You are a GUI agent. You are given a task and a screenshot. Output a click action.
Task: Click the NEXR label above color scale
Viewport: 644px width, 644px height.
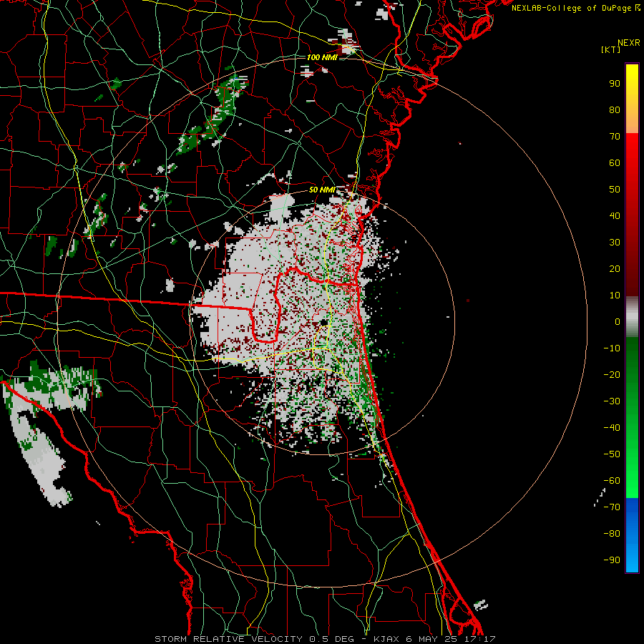click(x=629, y=43)
